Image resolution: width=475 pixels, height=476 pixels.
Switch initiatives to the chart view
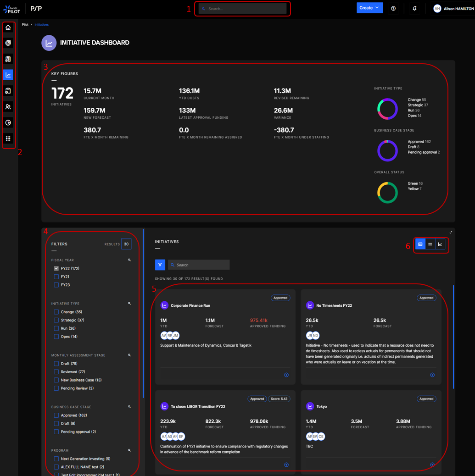coord(440,244)
